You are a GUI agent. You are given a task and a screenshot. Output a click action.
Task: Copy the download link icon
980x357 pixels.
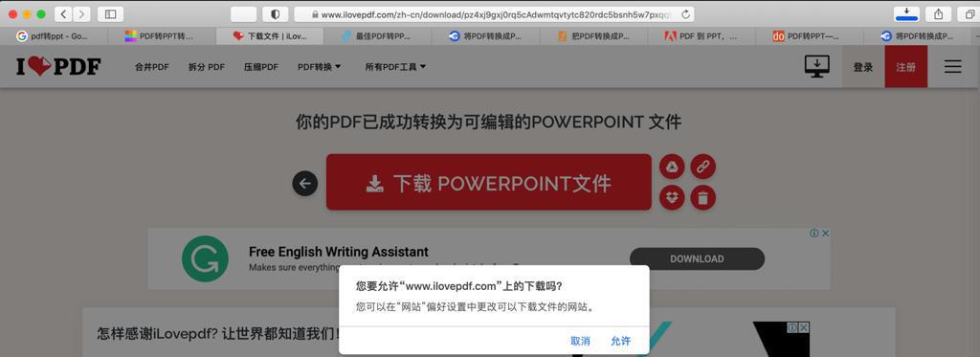(x=703, y=167)
